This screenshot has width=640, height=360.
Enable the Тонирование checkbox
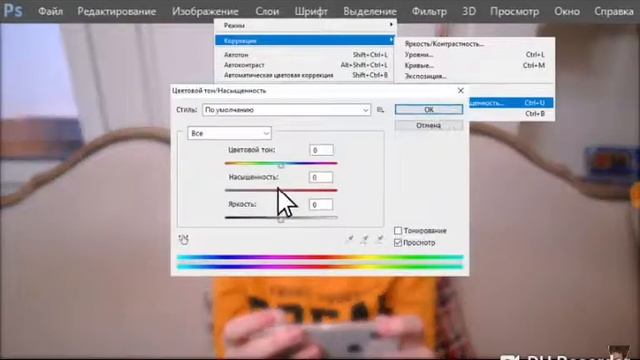pyautogui.click(x=398, y=231)
